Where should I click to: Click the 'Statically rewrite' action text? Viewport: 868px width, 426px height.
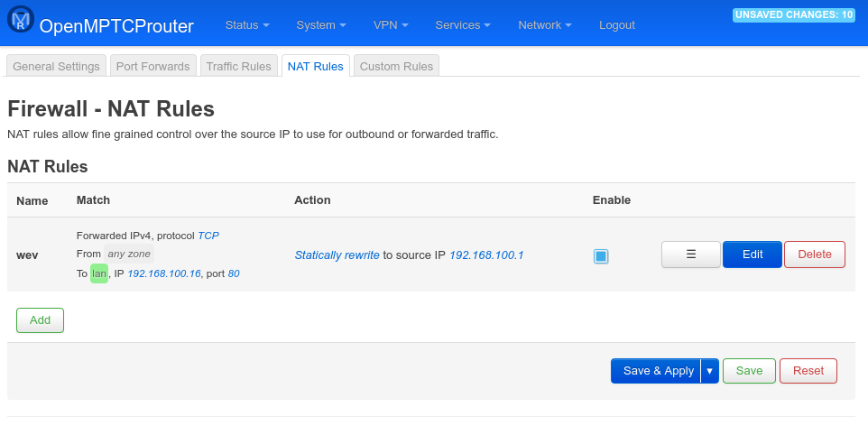(x=337, y=255)
